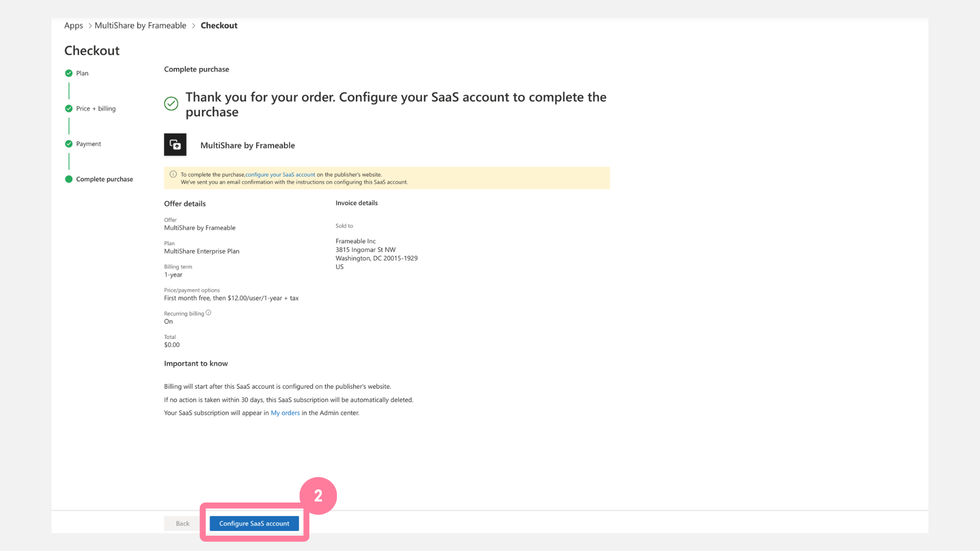The width and height of the screenshot is (980, 551).
Task: Click the Complete purchase section title
Action: click(x=197, y=69)
